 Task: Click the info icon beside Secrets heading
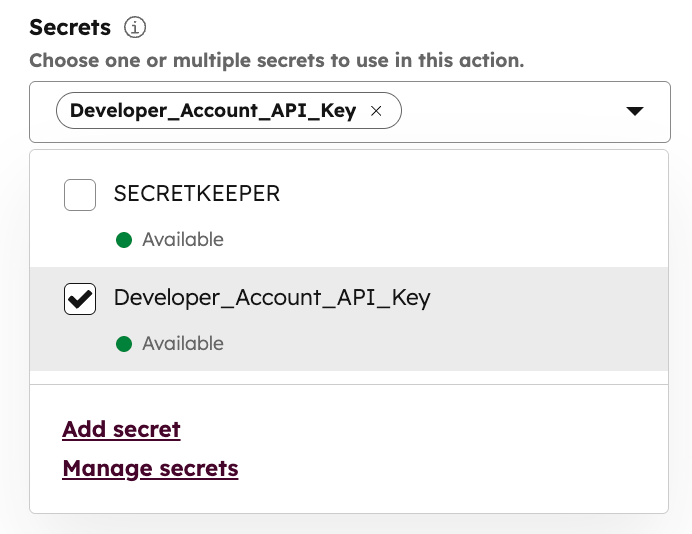coord(134,27)
